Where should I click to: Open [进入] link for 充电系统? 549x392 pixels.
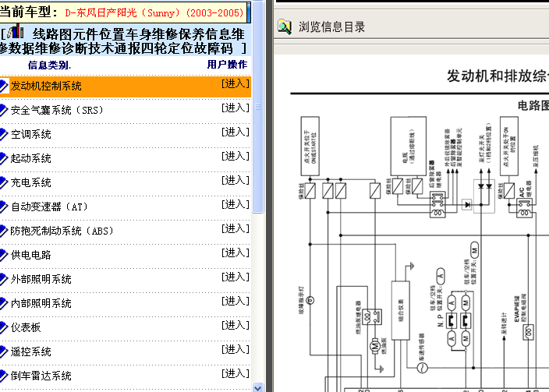click(236, 181)
